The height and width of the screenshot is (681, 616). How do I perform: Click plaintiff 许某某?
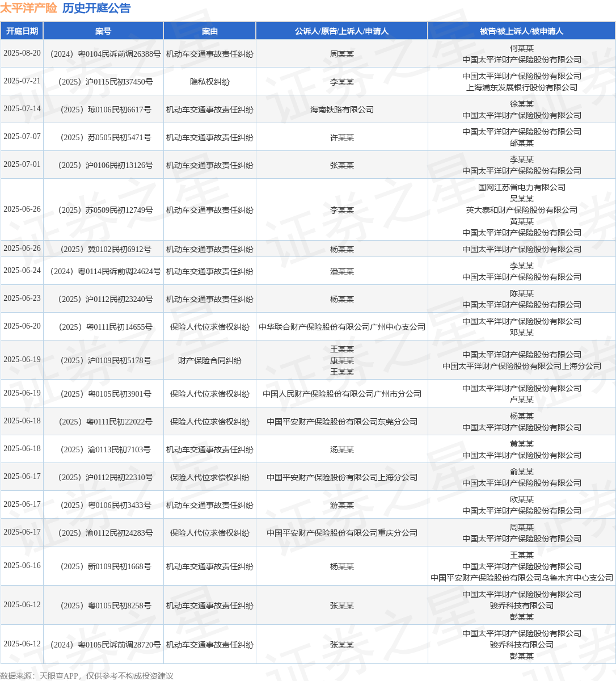(342, 137)
